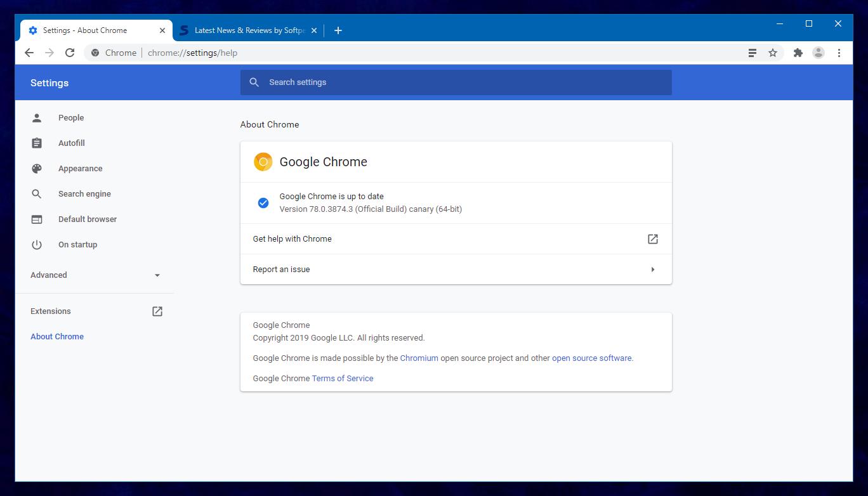Click the Extensions external-link icon in sidebar
Screen dimensions: 868x496
[157, 311]
